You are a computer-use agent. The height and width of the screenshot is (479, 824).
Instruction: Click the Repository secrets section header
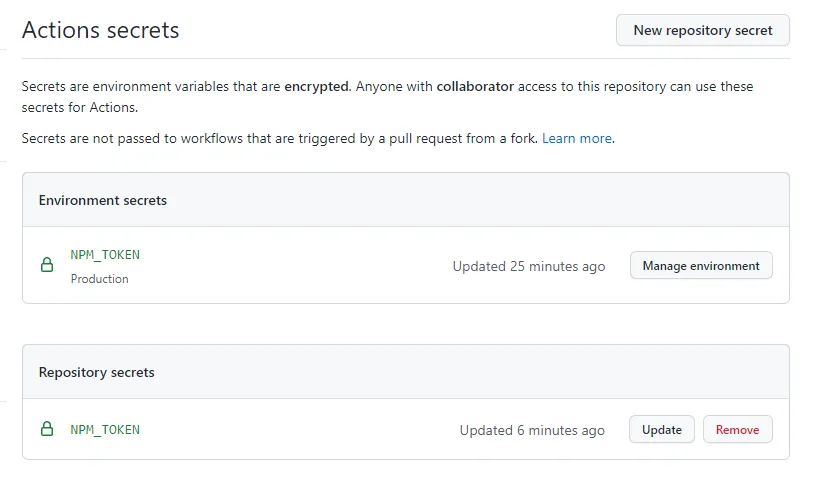[x=97, y=372]
